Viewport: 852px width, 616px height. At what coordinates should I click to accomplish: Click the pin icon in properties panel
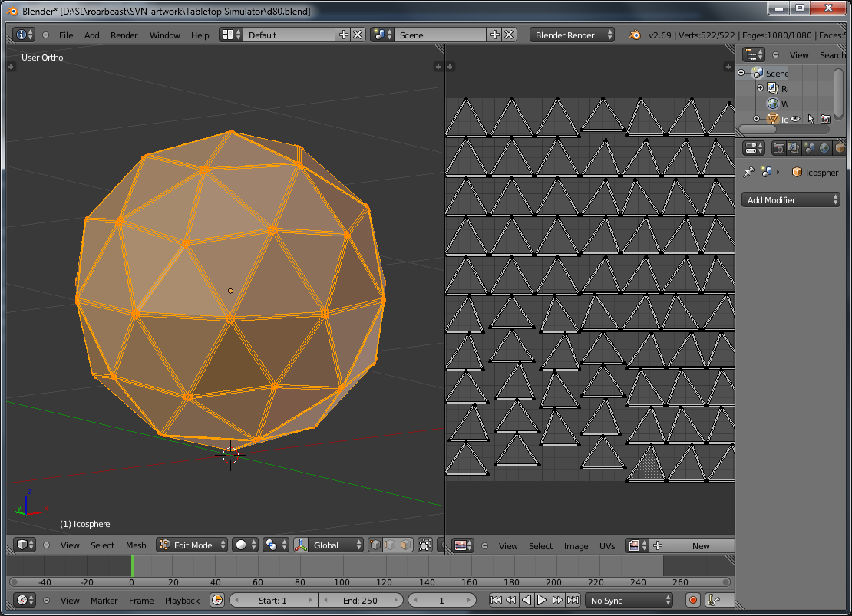(x=749, y=173)
